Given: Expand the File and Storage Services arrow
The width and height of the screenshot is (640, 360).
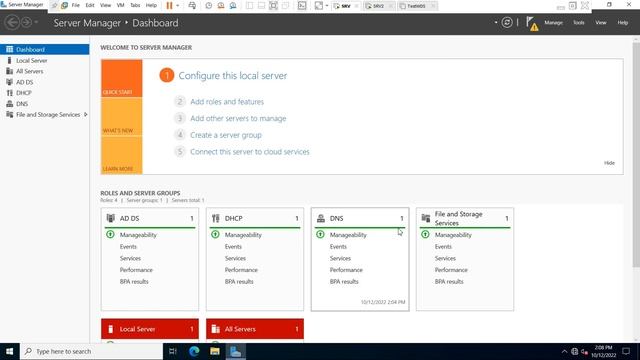Looking at the screenshot, I should click(86, 115).
